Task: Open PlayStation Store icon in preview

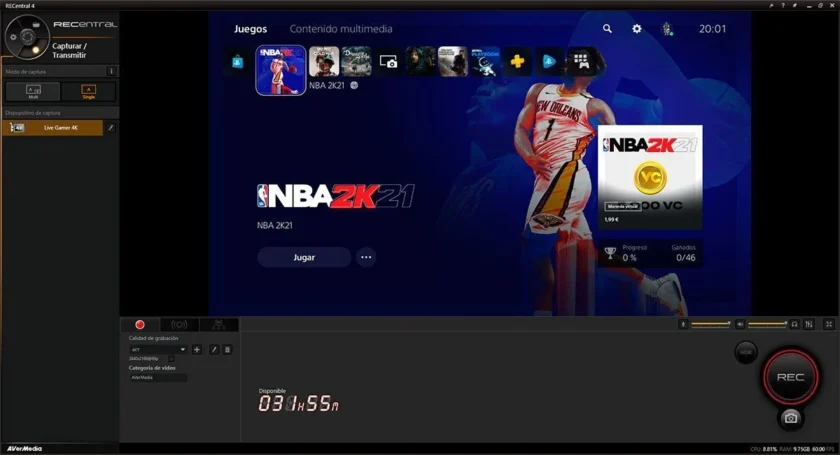Action: [237, 62]
